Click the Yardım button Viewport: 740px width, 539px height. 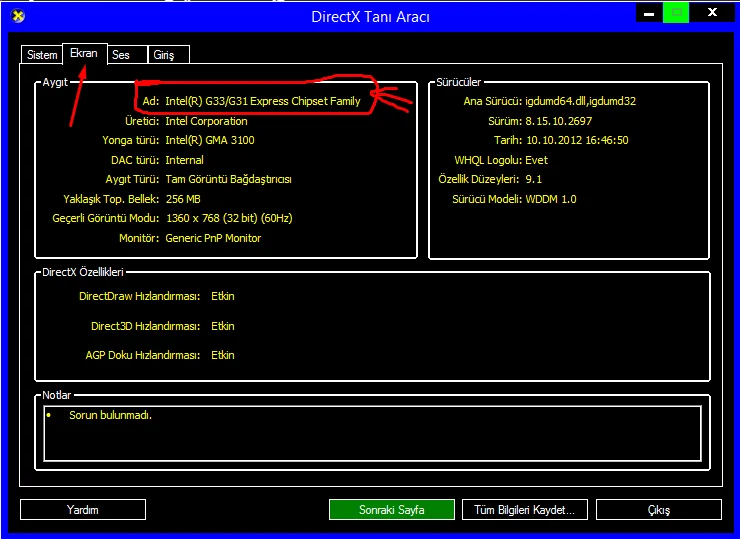(x=83, y=510)
